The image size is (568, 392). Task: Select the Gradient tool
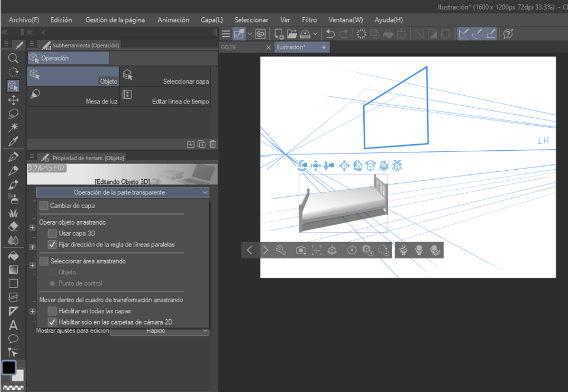point(14,269)
